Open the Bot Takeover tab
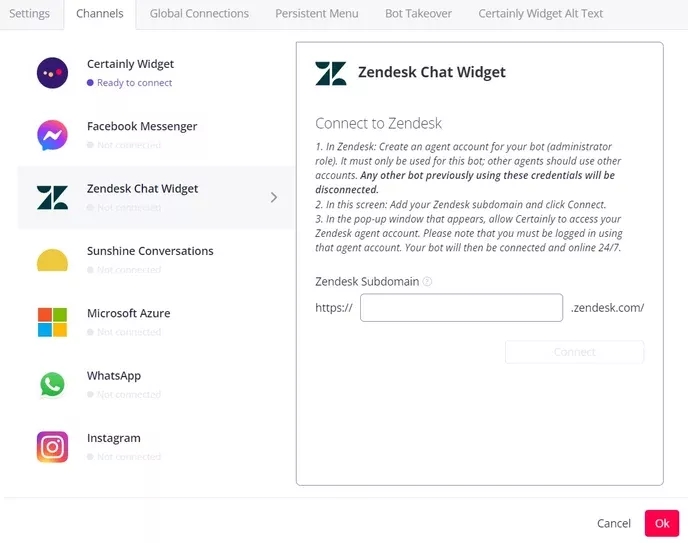Screen dimensions: 688x543 click(418, 14)
